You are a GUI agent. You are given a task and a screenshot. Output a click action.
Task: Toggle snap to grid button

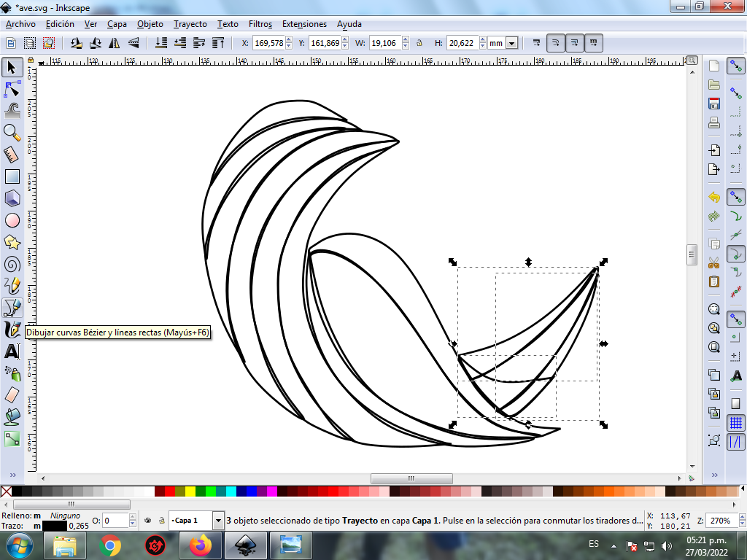[x=736, y=423]
